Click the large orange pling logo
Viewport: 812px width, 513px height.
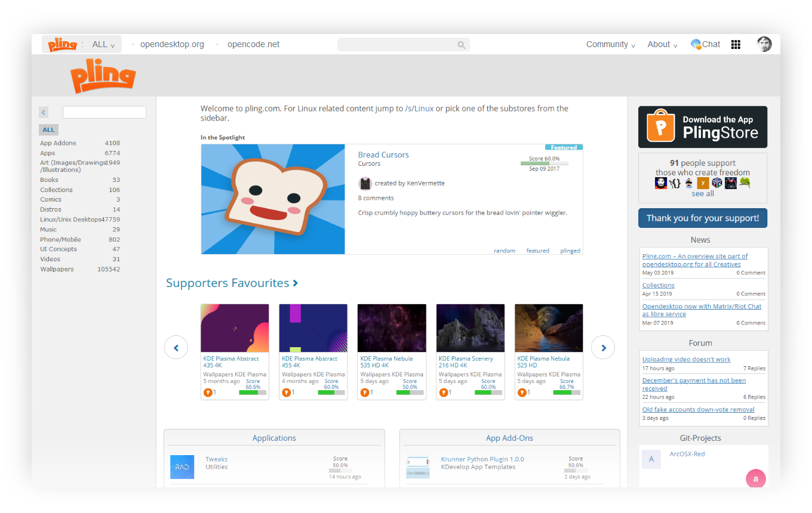coord(103,76)
